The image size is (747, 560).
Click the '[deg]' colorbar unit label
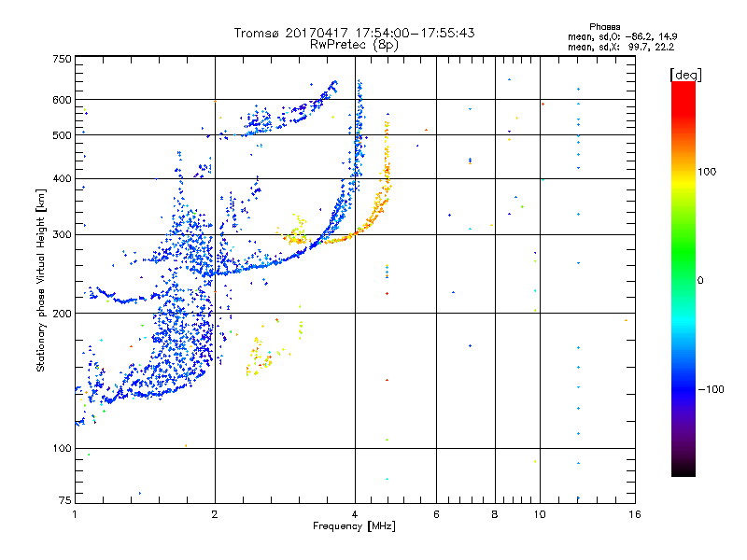[x=685, y=75]
